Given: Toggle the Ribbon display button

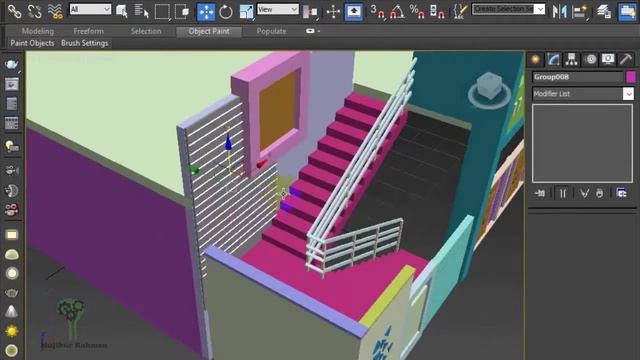Looking at the screenshot, I should point(627,12).
